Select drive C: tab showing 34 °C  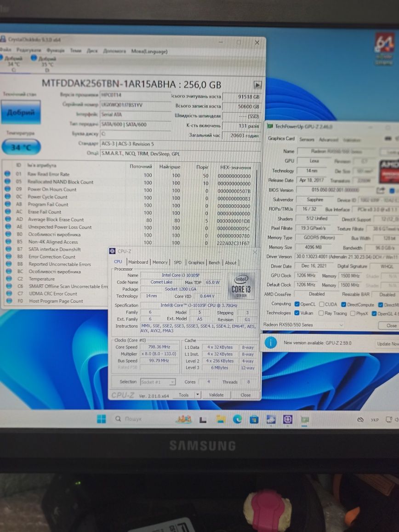(13, 64)
